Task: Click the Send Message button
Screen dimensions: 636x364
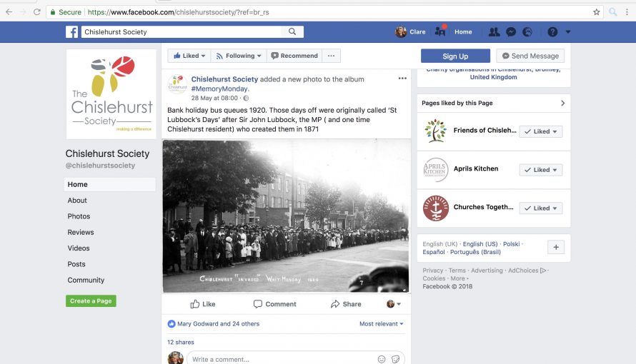Action: (x=530, y=56)
